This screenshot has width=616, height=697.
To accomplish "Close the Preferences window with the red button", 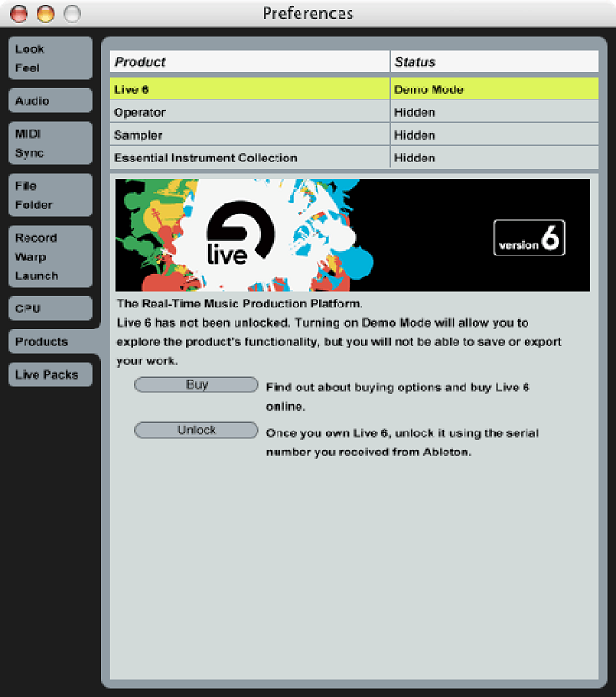I will tap(18, 14).
